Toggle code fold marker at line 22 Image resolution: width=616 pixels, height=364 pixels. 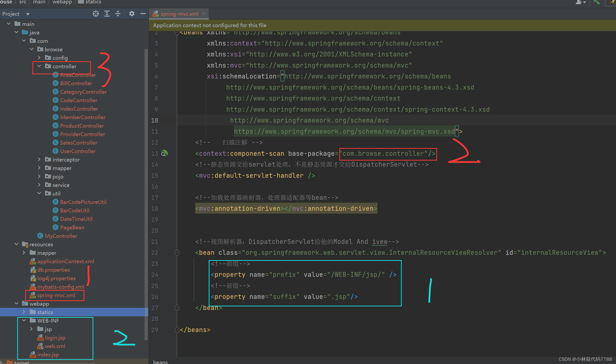pyautogui.click(x=177, y=252)
